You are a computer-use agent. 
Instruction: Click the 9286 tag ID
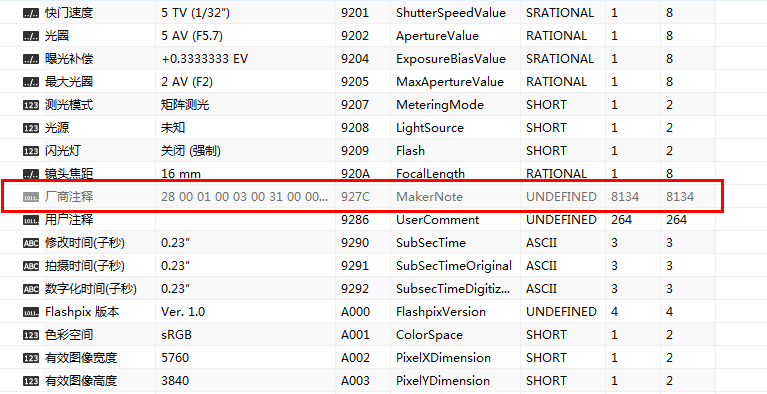[x=355, y=220]
